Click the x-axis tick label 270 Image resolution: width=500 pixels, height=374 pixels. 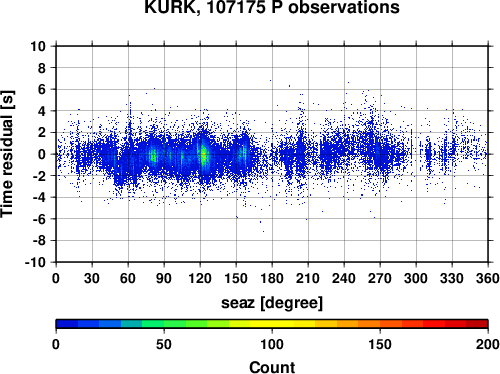point(380,278)
